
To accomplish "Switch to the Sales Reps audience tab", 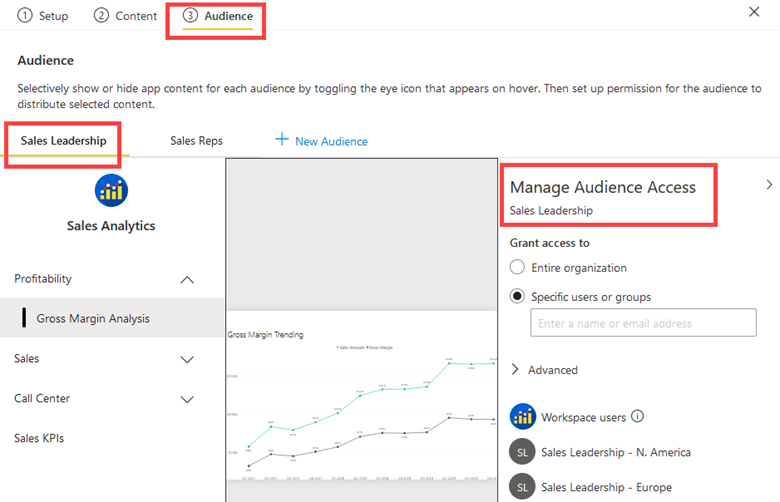I will [x=196, y=141].
